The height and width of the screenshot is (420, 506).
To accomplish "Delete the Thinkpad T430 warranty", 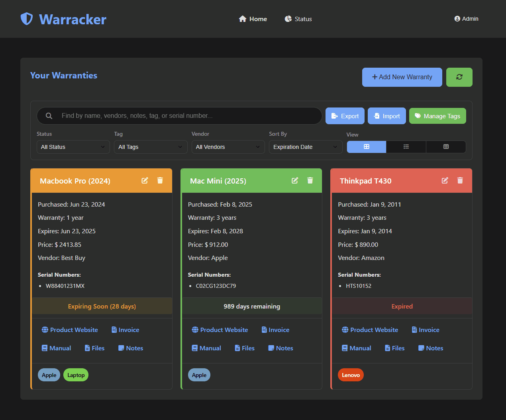I will coord(460,180).
